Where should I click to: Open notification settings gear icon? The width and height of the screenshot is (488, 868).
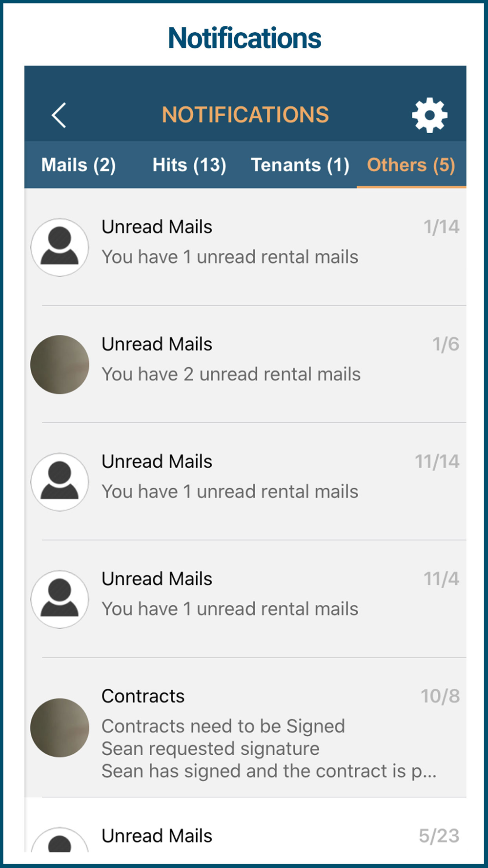coord(429,115)
